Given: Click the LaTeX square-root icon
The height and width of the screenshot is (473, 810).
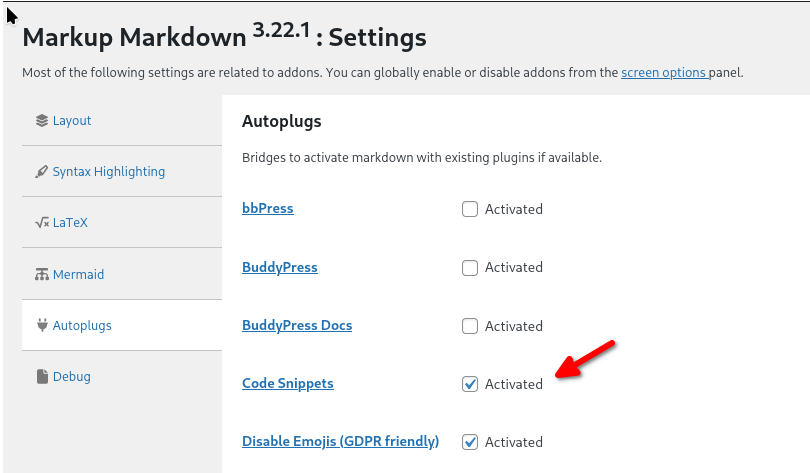Looking at the screenshot, I should [41, 223].
